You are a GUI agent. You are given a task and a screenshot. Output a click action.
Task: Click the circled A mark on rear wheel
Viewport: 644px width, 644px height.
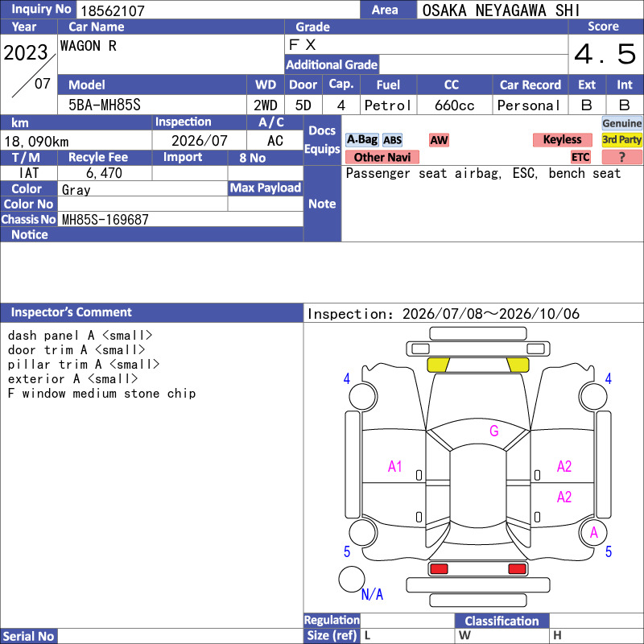click(x=593, y=533)
